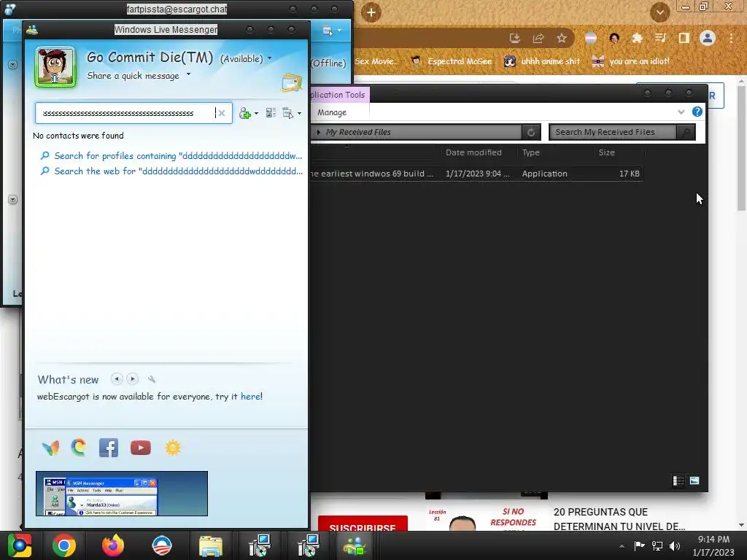Viewport: 747px width, 560px height.
Task: Switch Explorer to details view icon
Action: tap(678, 481)
